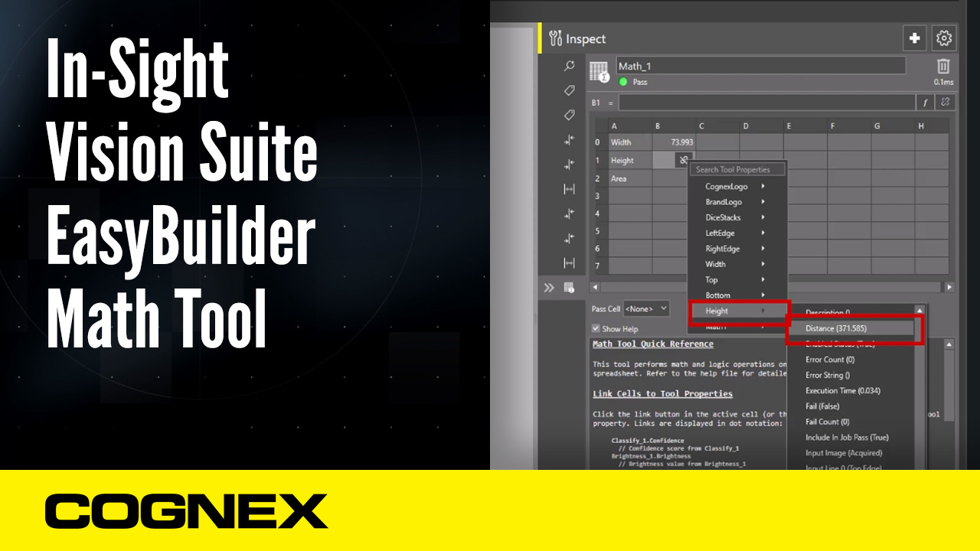Image resolution: width=980 pixels, height=551 pixels.
Task: Expand the DiceStacks submenu
Action: [x=737, y=217]
